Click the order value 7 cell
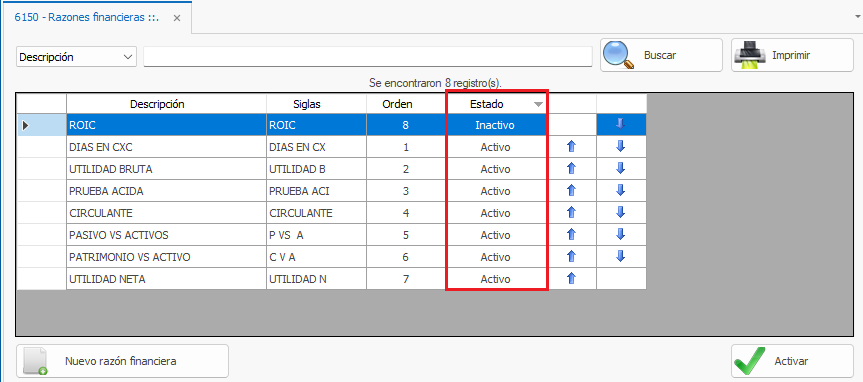 [406, 279]
